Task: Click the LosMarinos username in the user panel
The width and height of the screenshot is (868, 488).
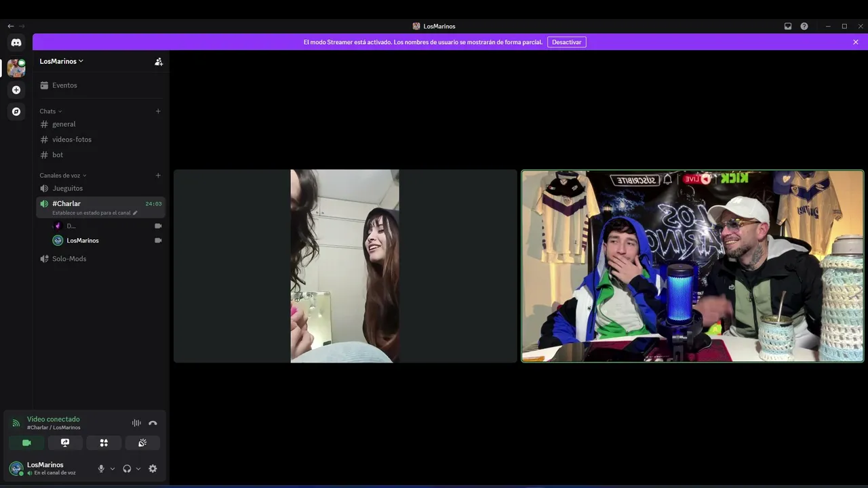Action: click(45, 465)
